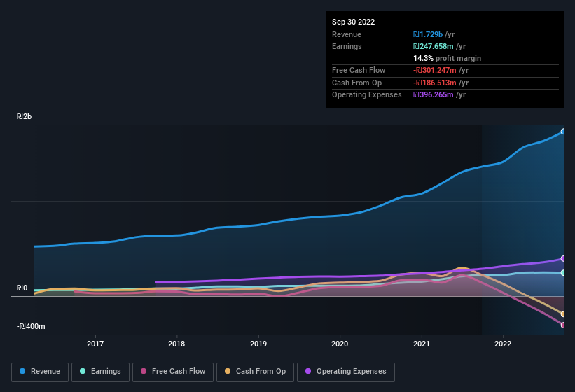Click the purple Operating Expenses endpoint marker
This screenshot has height=392, width=575.
563,258
